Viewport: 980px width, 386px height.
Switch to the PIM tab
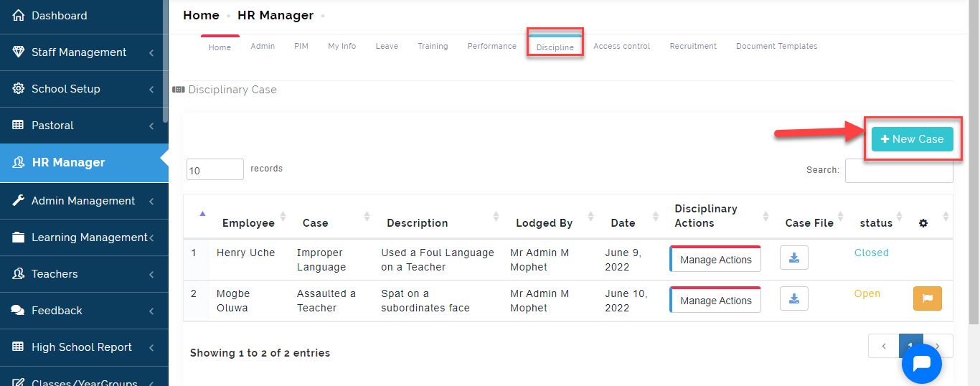[x=301, y=46]
